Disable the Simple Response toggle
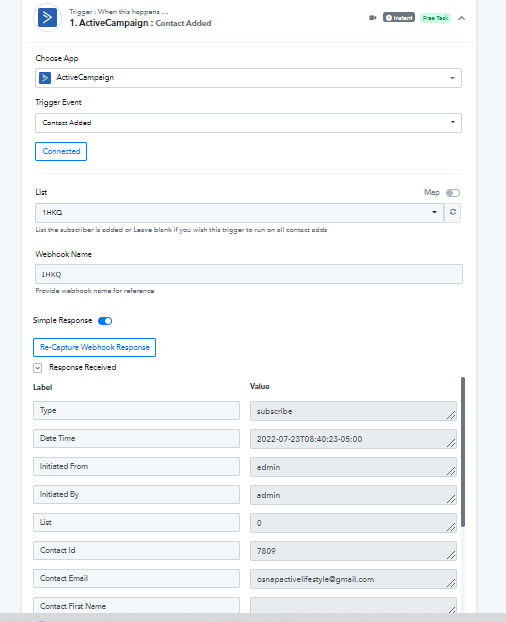This screenshot has height=622, width=506. point(105,321)
